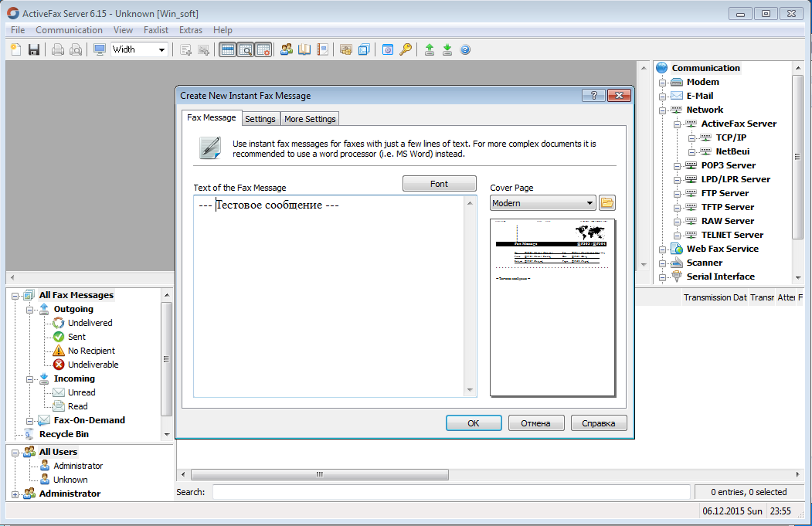Select the Unread folder
The height and width of the screenshot is (526, 812).
coord(81,392)
